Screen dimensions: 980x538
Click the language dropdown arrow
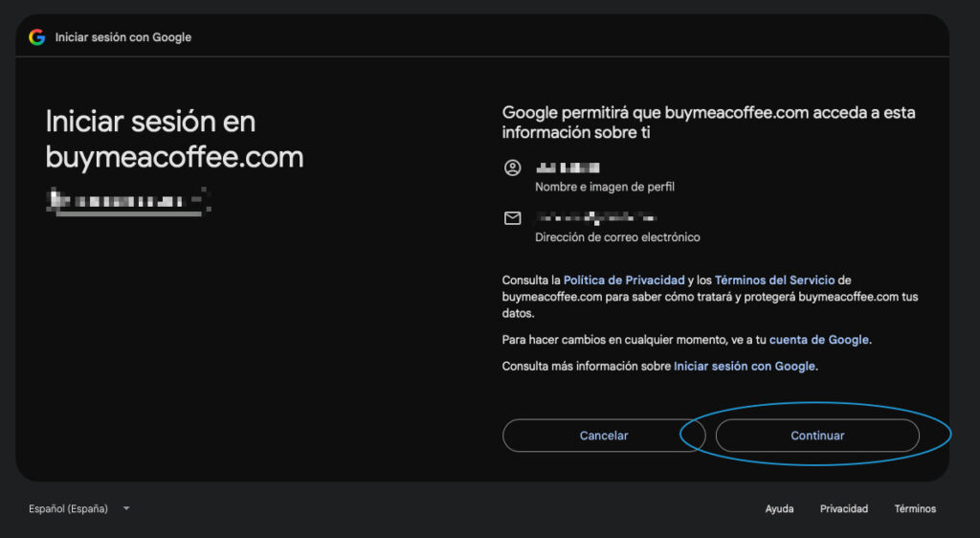[x=126, y=508]
